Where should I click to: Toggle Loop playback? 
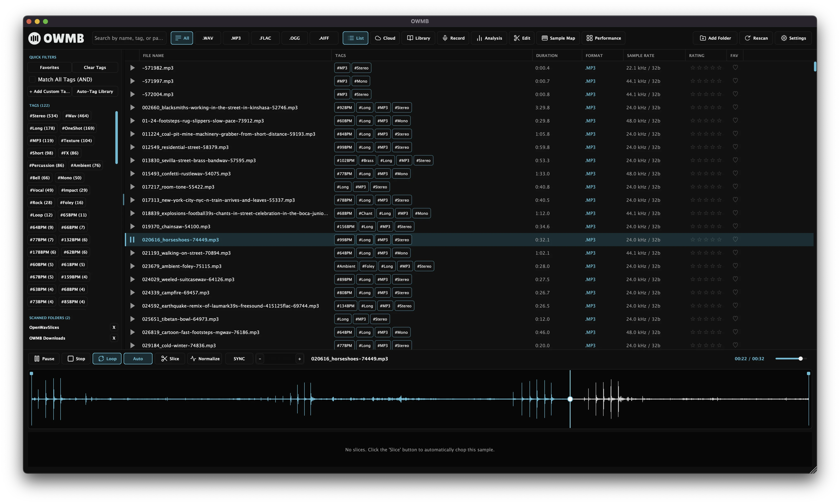pos(107,359)
